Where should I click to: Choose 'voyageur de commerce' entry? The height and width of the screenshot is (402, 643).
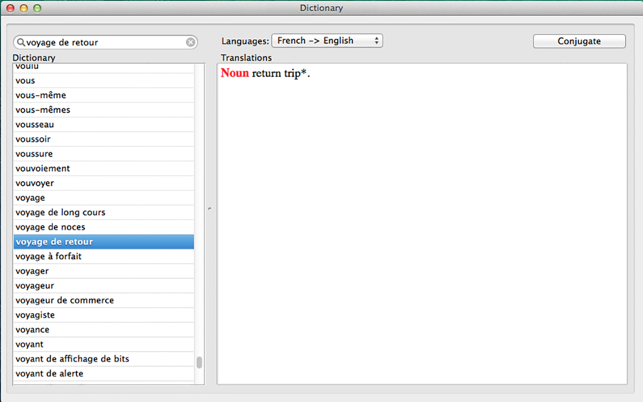point(104,300)
